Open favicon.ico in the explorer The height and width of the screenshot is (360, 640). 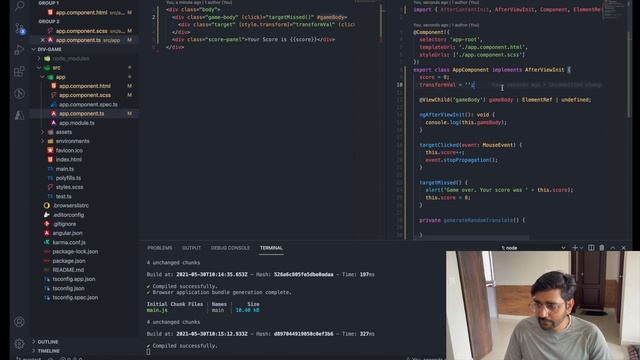point(69,151)
